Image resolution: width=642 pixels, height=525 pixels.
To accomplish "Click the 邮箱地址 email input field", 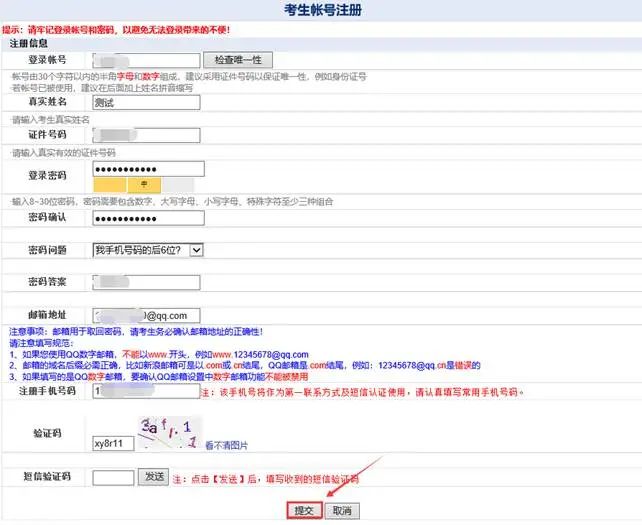I will coord(146,315).
